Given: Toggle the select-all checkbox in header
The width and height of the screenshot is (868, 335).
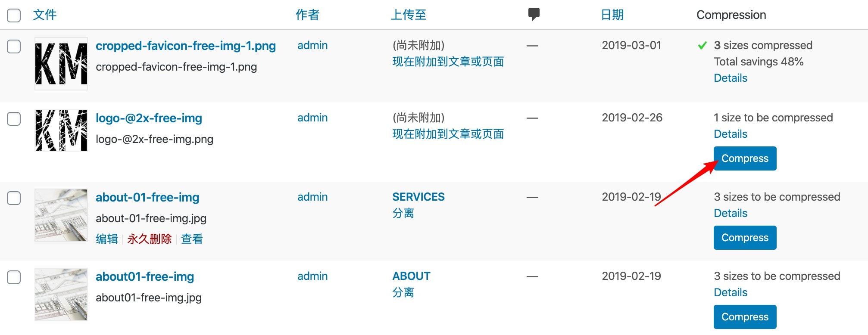Looking at the screenshot, I should [x=14, y=15].
